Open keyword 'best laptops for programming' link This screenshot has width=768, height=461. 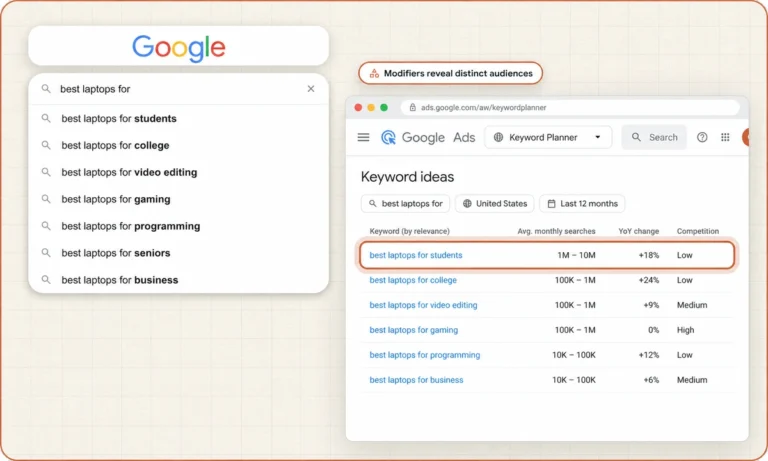click(425, 355)
